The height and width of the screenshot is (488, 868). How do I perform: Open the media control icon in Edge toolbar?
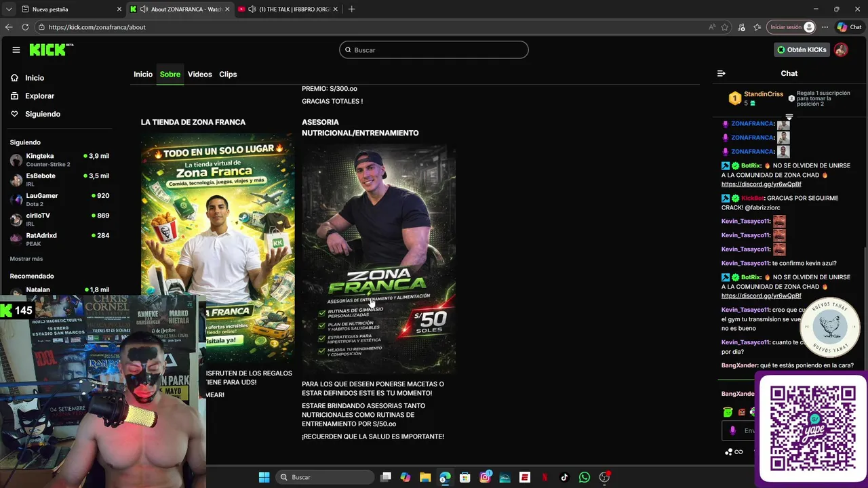[x=741, y=27]
